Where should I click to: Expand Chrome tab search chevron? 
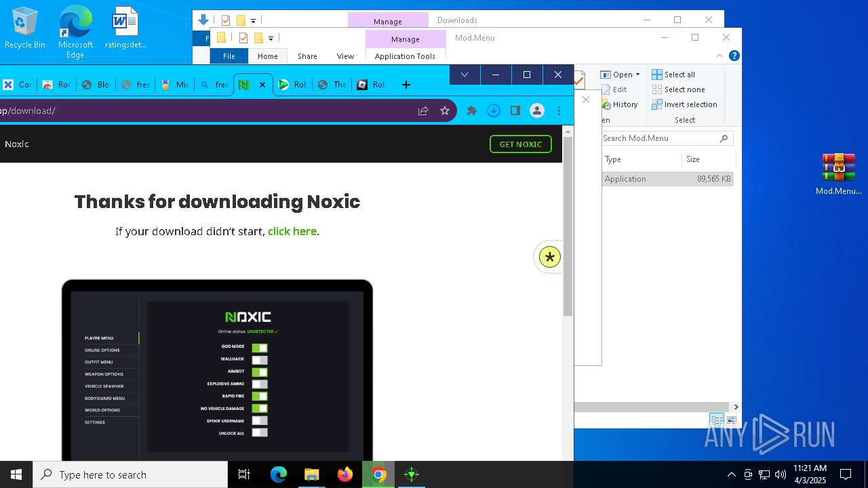465,75
